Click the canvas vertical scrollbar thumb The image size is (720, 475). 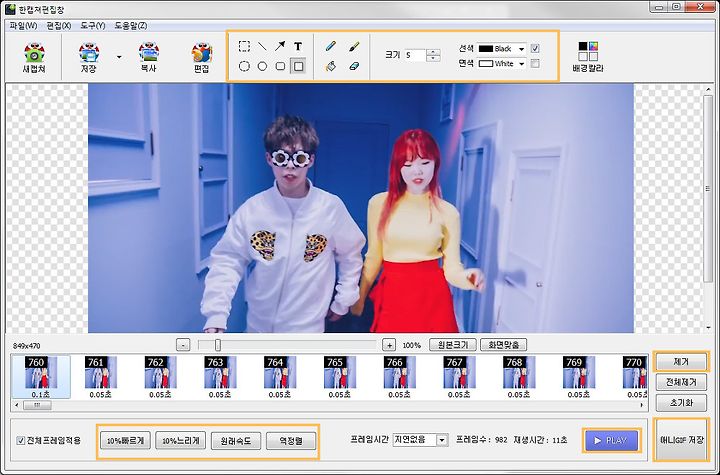709,188
